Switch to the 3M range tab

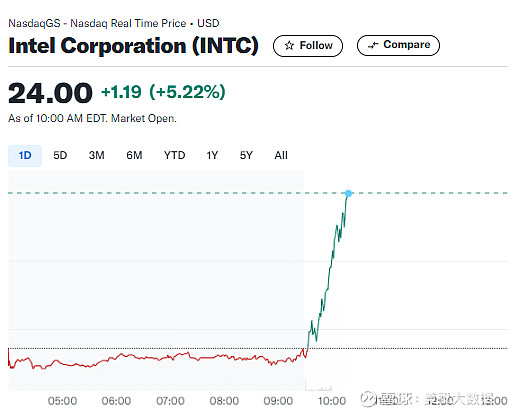coord(97,155)
